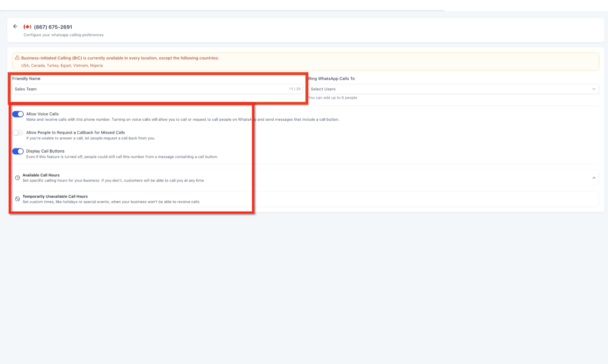Open the Select Users dropdown
The image size is (608, 364).
click(454, 89)
